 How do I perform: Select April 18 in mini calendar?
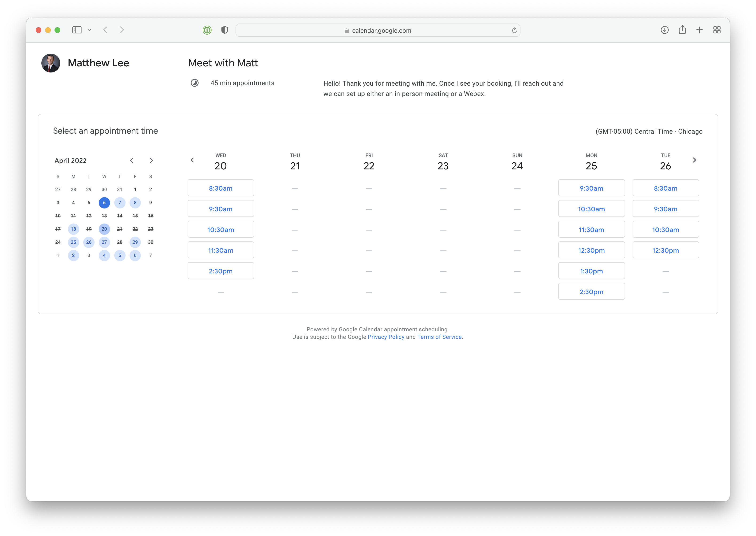(x=74, y=229)
